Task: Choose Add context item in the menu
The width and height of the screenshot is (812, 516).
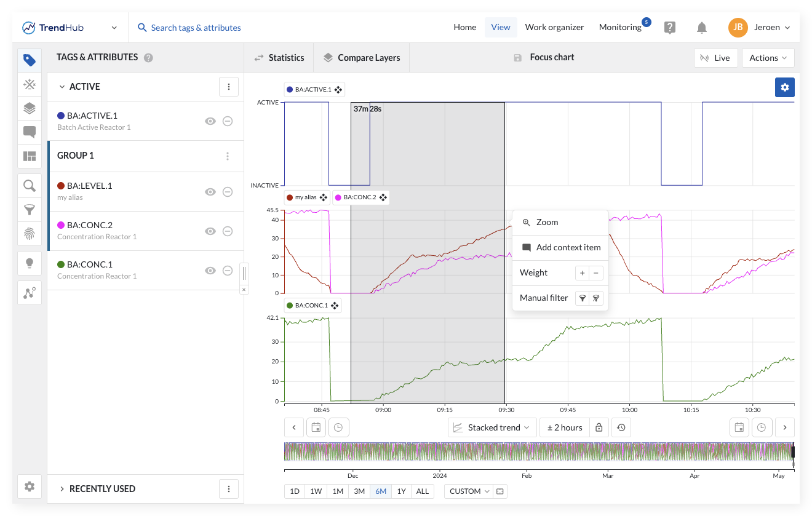Action: [568, 247]
